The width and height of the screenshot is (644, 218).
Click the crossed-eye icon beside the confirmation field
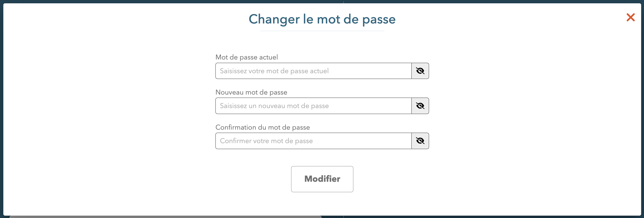420,141
